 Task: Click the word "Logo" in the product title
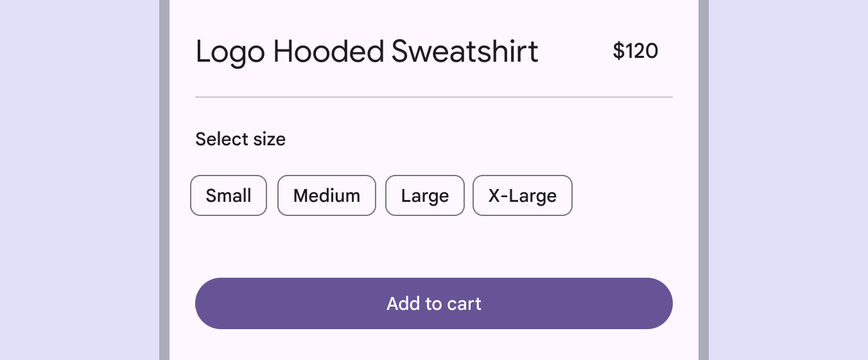(x=230, y=52)
